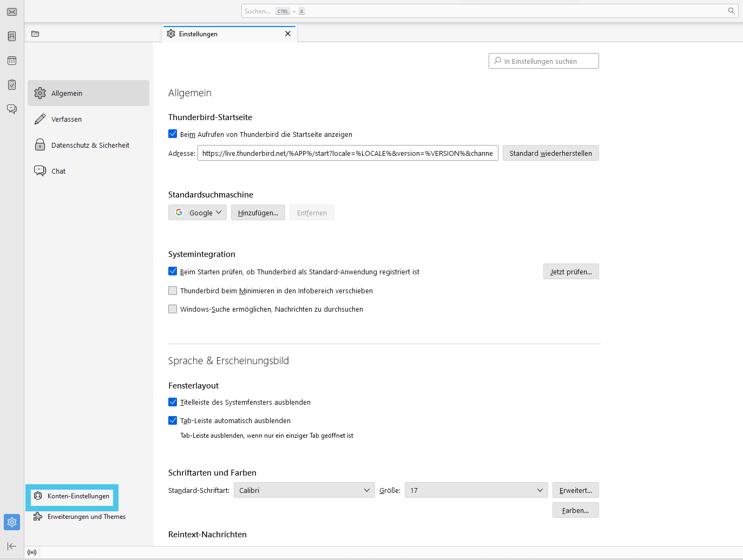Click the folder icon beside the tab bar
The width and height of the screenshot is (743, 560).
pyautogui.click(x=35, y=34)
